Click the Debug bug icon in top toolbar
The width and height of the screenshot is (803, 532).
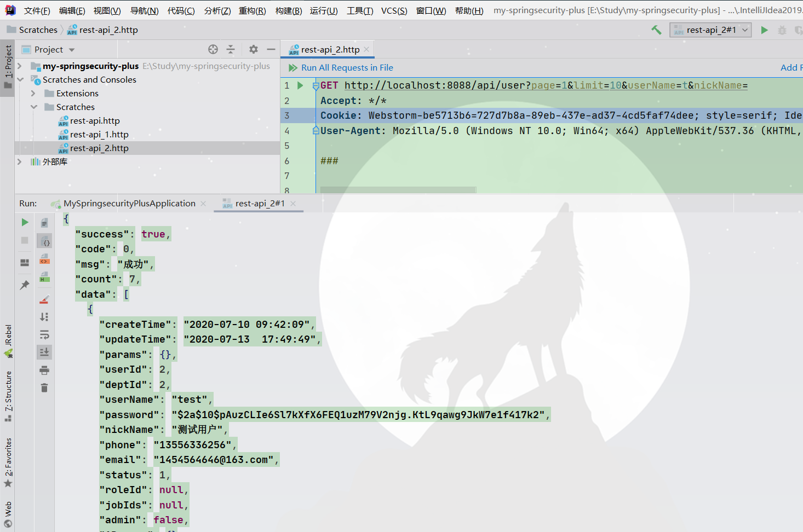point(782,30)
